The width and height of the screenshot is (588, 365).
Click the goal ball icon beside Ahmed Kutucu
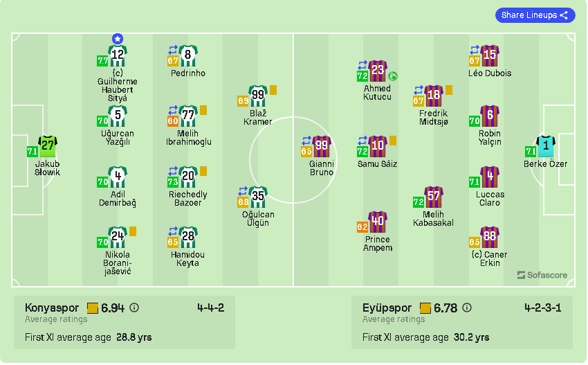point(392,75)
